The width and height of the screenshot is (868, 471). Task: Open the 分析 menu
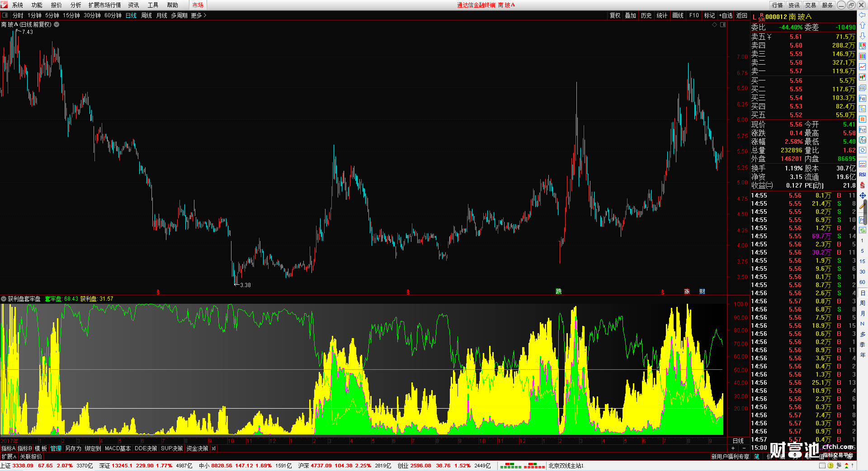(x=76, y=5)
